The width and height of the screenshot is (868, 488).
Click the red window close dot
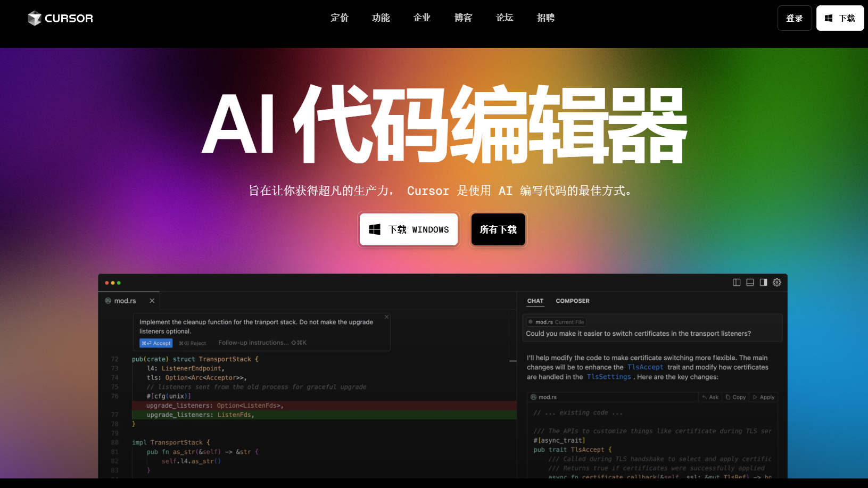coord(107,283)
